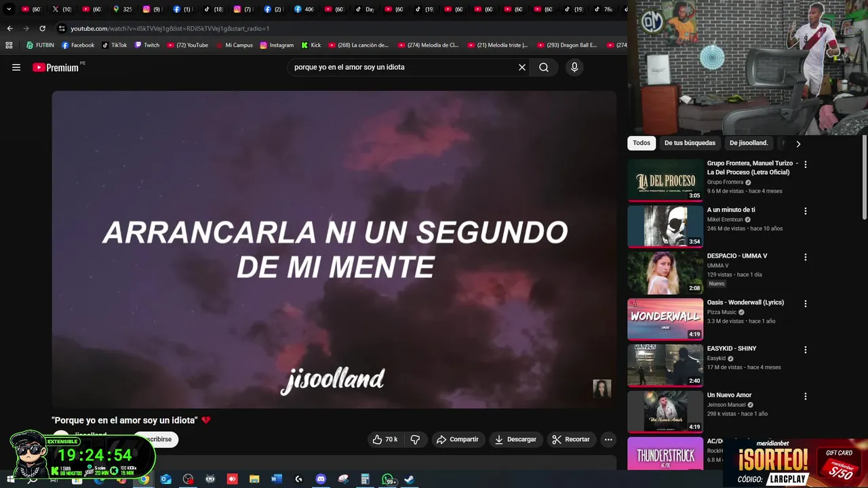Open Google Chrome from the taskbar
868x488 pixels.
(x=144, y=479)
